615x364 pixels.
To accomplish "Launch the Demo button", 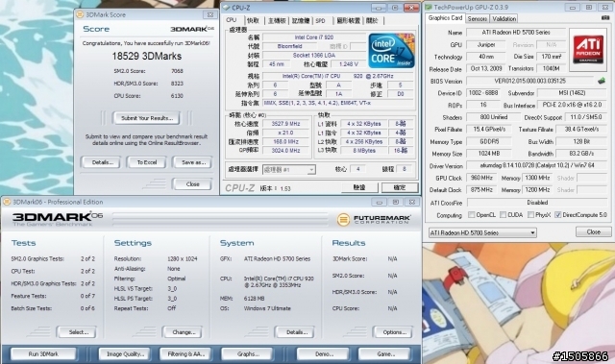I will [x=323, y=353].
